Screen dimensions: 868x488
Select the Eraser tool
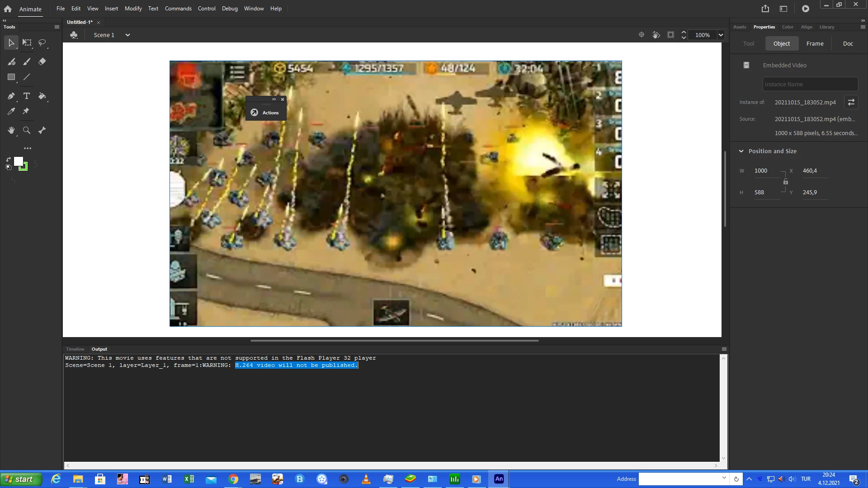coord(42,61)
